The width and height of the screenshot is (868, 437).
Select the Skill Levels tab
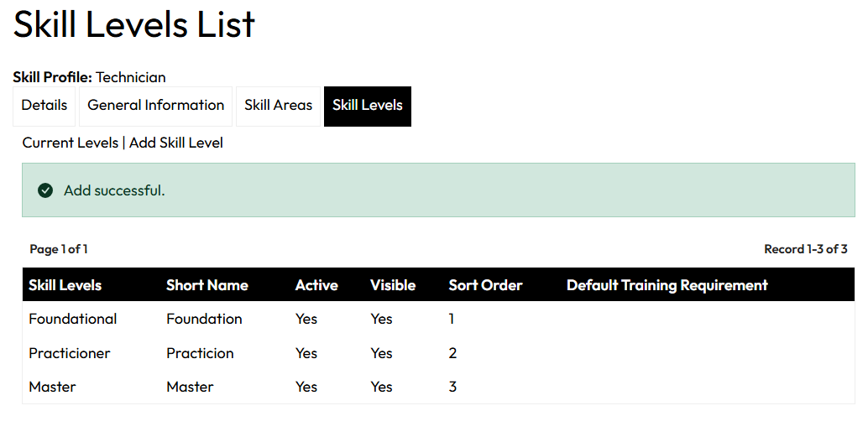368,106
